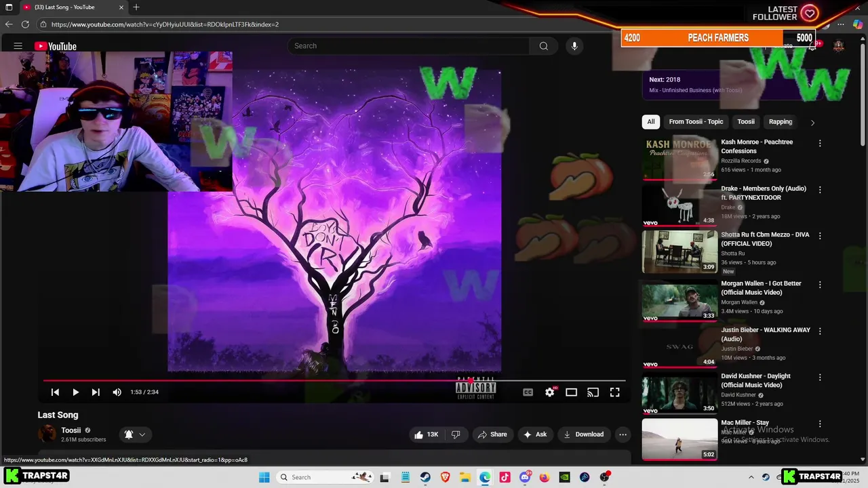
Task: Open Kash Monroe Peachtree Confessions video title
Action: pyautogui.click(x=757, y=146)
